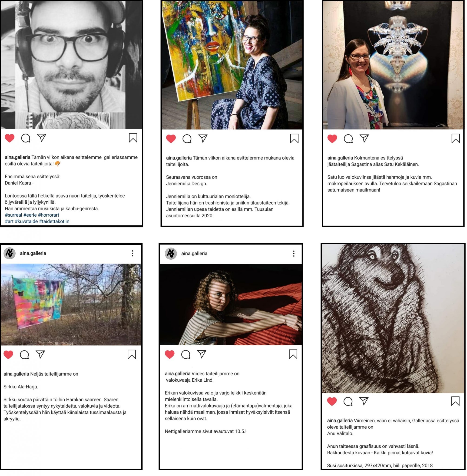The image size is (467, 476).
Task: Open the wolf charcoal drawing image
Action: [393, 319]
